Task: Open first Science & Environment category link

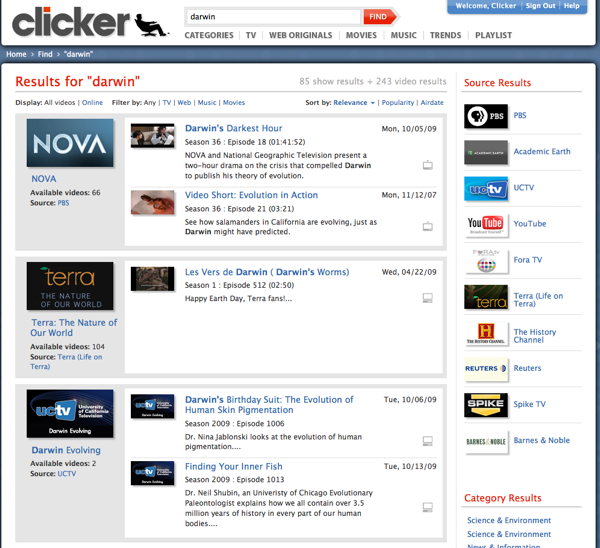Action: [x=509, y=520]
